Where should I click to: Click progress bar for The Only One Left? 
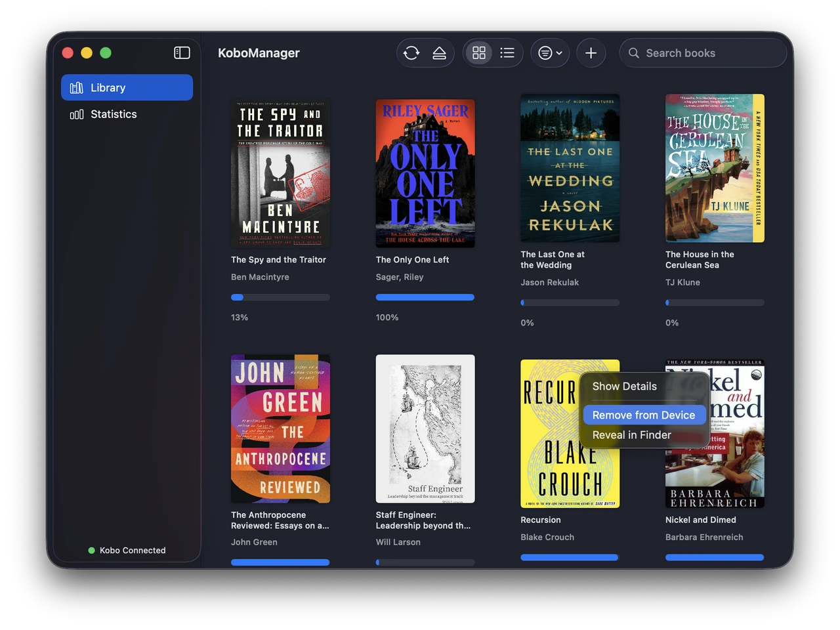[x=425, y=297]
